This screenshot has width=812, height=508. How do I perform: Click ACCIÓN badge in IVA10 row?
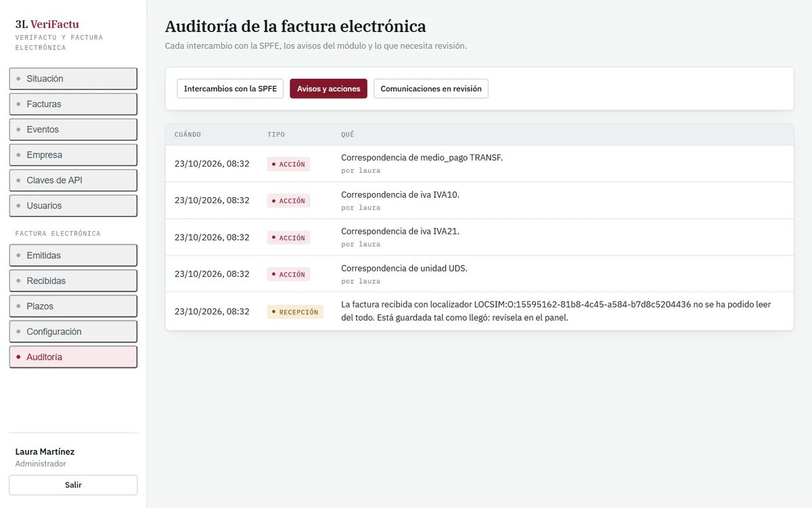[289, 200]
